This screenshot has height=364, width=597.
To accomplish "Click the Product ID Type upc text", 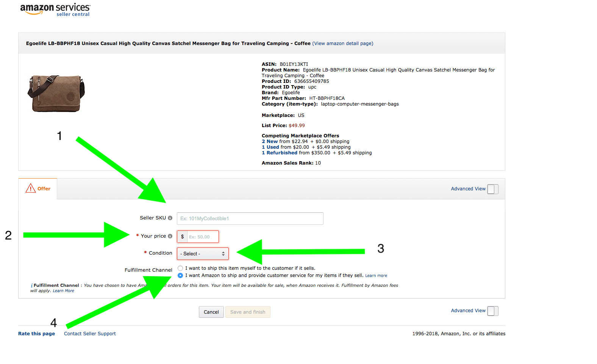I will click(289, 87).
